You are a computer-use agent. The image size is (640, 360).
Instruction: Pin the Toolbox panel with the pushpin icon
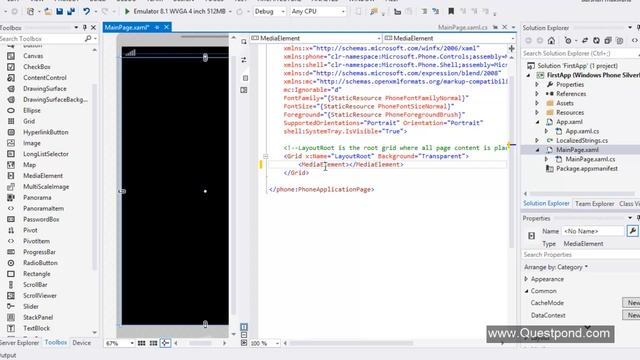(x=84, y=27)
